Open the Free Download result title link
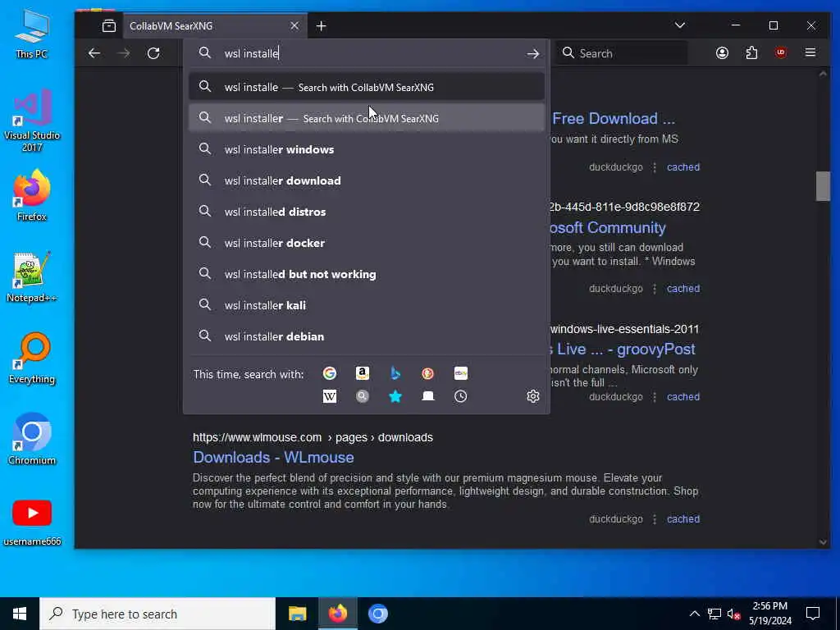The width and height of the screenshot is (840, 630). pyautogui.click(x=614, y=118)
